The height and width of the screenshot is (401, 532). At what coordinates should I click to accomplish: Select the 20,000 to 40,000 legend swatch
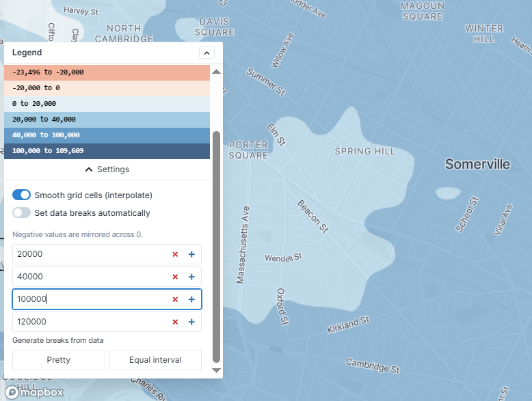pos(107,120)
